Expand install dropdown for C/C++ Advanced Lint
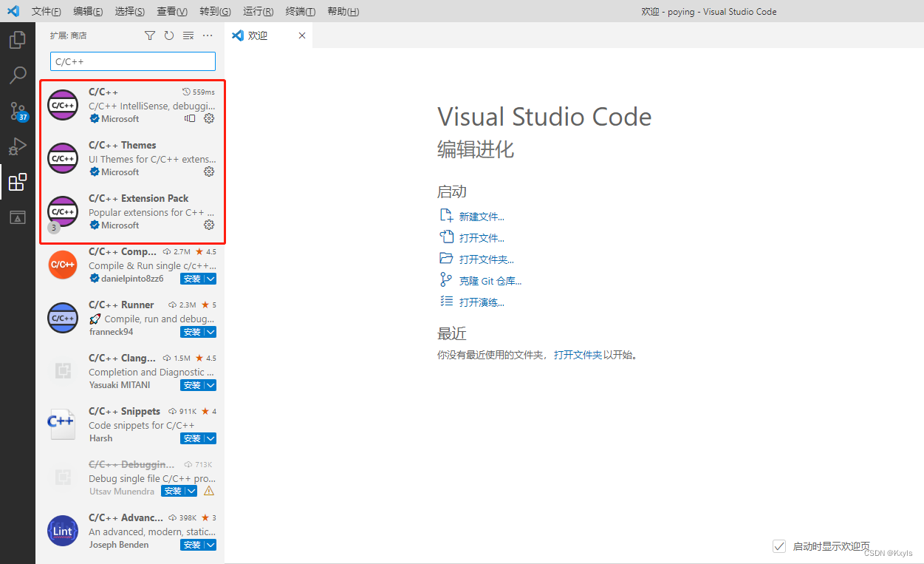 pos(211,545)
